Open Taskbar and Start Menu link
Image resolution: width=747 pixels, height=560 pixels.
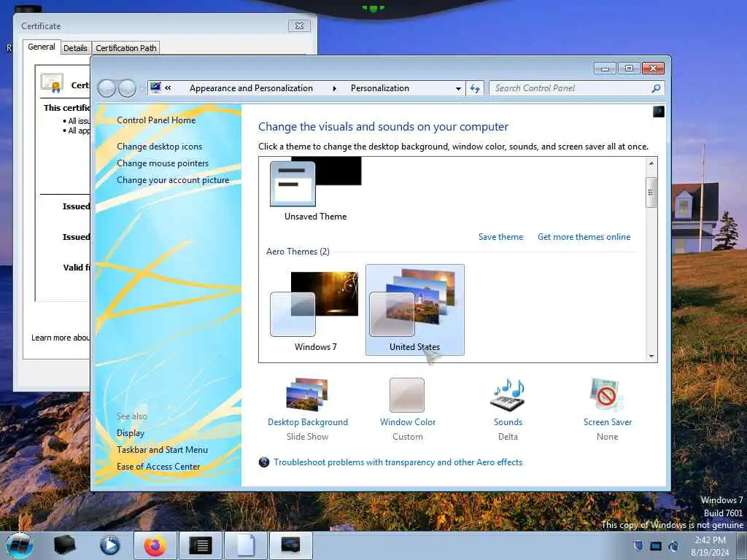(x=162, y=449)
